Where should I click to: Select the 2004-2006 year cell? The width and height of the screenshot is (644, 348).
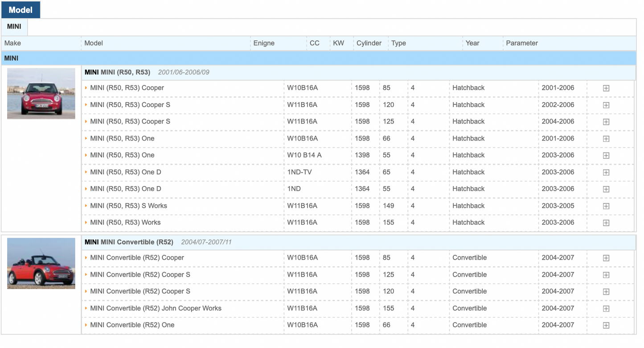click(x=558, y=121)
